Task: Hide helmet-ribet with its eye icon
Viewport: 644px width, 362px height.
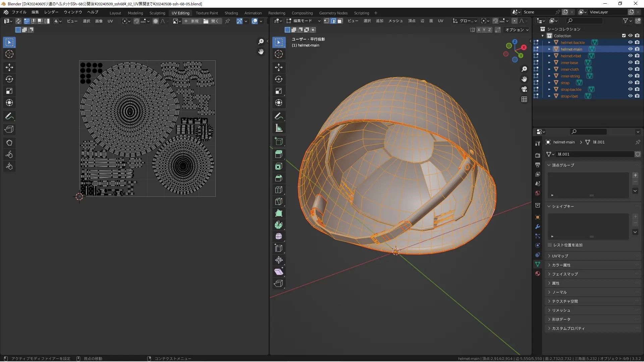Action: pyautogui.click(x=630, y=56)
